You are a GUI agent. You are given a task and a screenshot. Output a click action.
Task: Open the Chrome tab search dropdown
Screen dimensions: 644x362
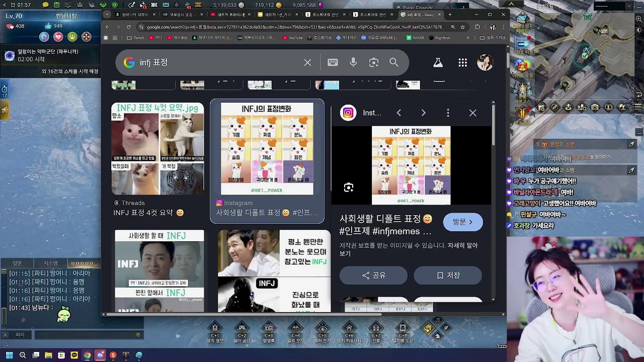[x=107, y=15]
